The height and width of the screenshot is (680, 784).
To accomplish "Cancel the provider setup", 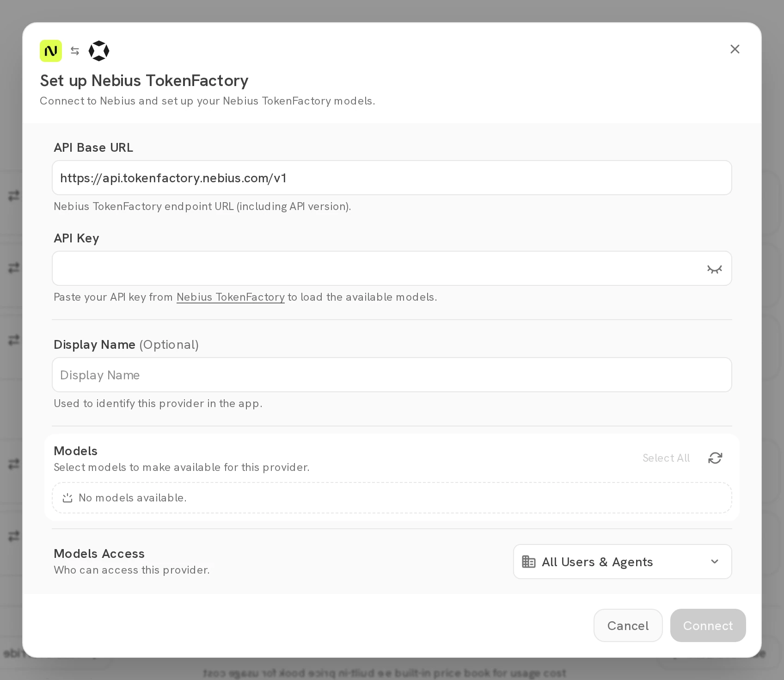I will pyautogui.click(x=628, y=625).
